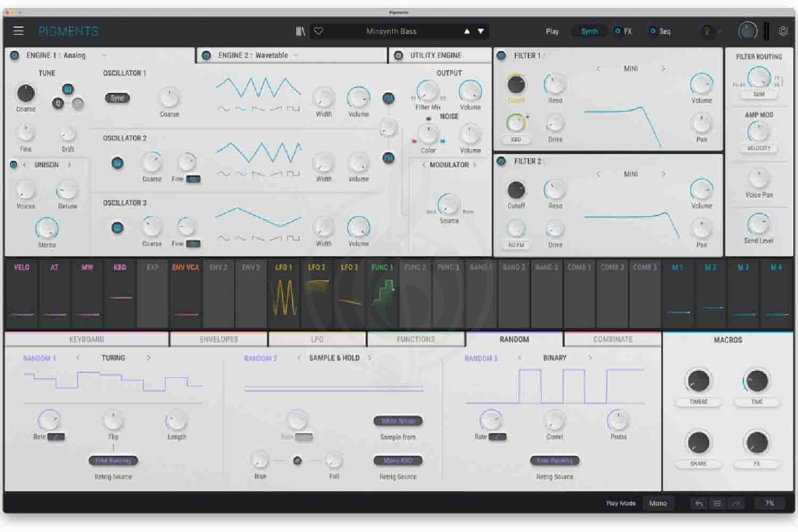Select next Random 1 type after Turing
Screen dimensions: 798x532
click(148, 358)
